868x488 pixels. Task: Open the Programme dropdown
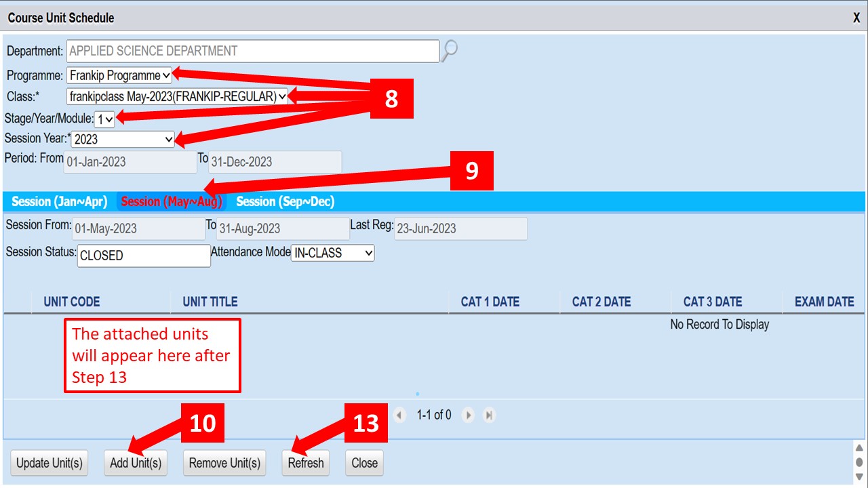119,75
